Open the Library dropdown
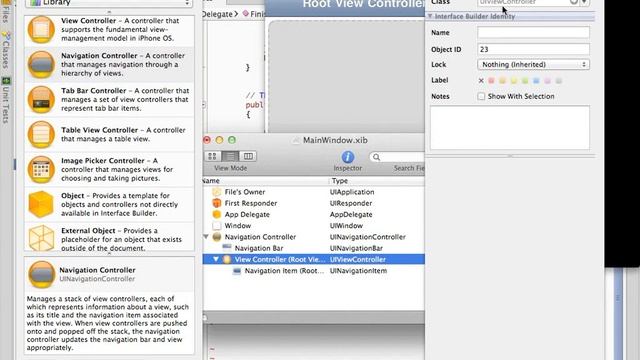Viewport: 640px width, 360px height. [x=109, y=3]
